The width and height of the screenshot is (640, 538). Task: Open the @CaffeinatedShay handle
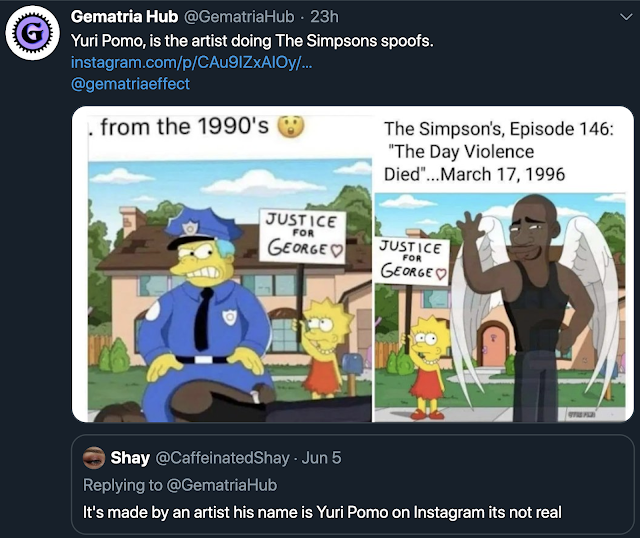click(x=222, y=458)
